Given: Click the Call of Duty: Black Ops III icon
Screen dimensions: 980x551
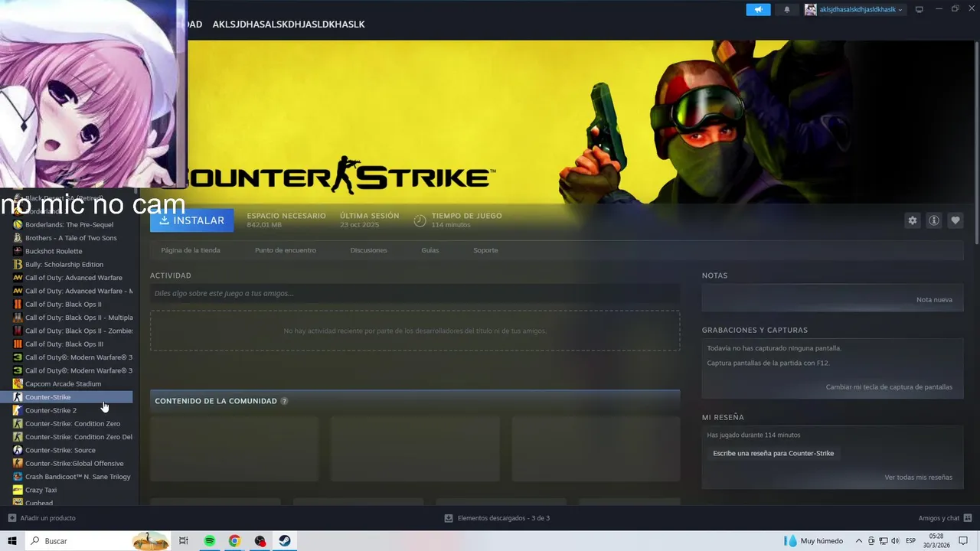Looking at the screenshot, I should (x=18, y=344).
